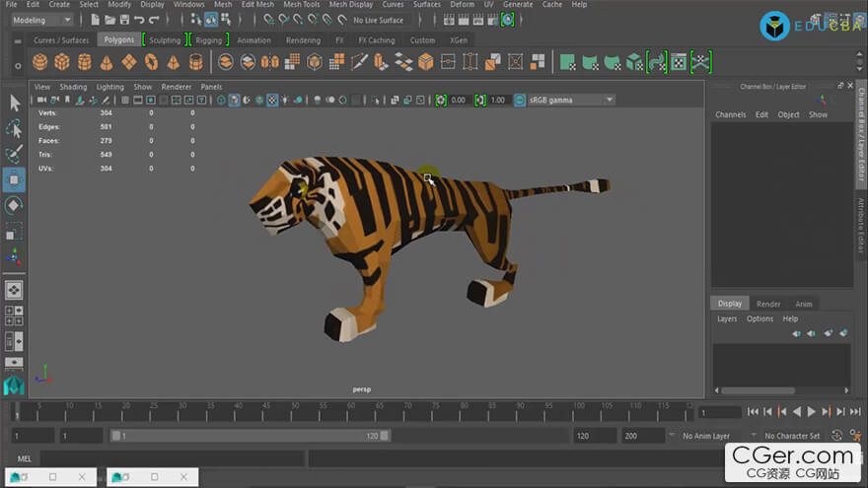Switch to the Rigging shelf tab
This screenshot has width=868, height=488.
(x=208, y=40)
